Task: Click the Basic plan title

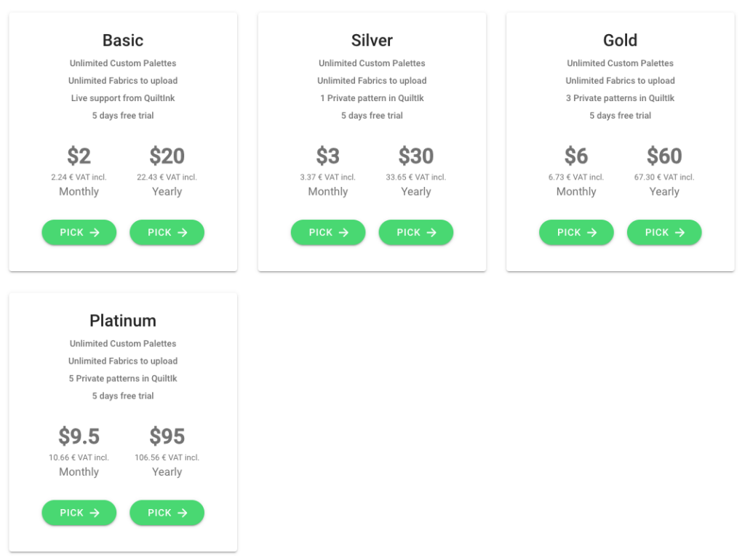Action: [123, 41]
